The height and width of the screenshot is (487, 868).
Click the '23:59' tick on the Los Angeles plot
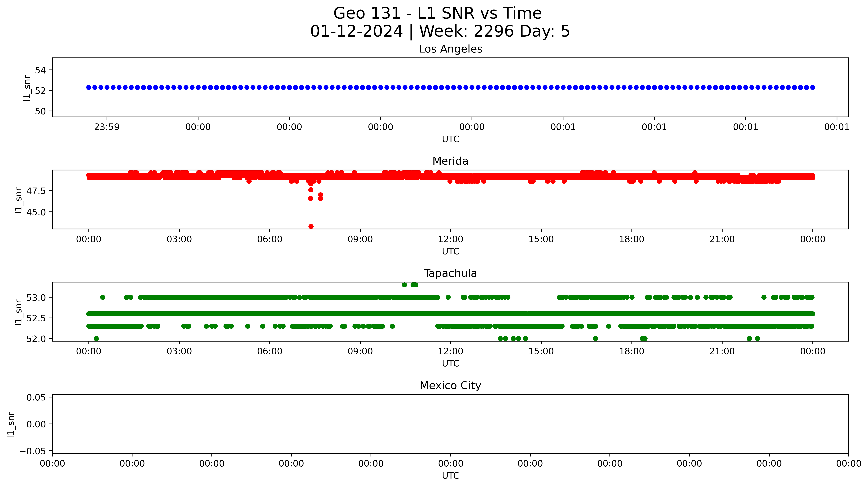click(107, 127)
